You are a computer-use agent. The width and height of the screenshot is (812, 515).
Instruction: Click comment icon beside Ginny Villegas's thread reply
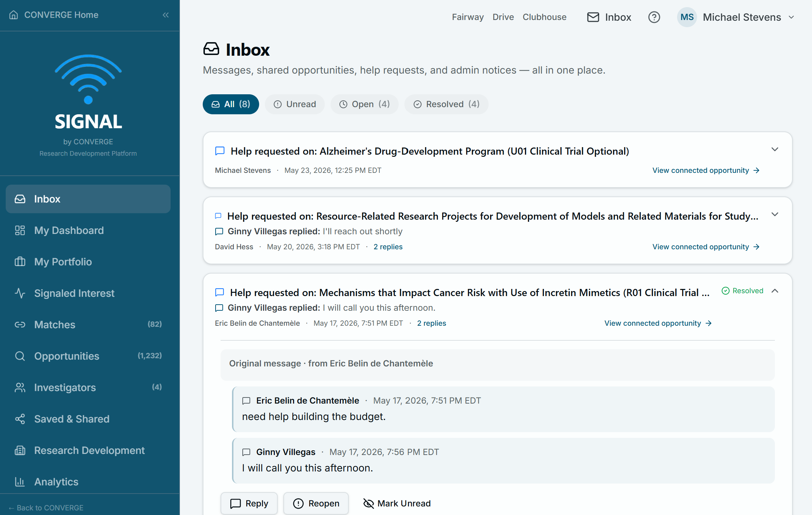click(x=246, y=452)
